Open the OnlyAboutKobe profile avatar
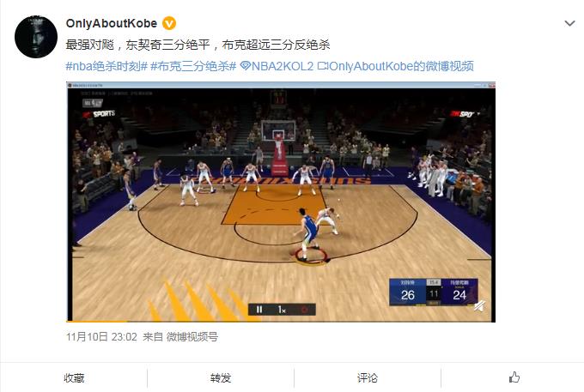The image size is (584, 392). coord(36,36)
